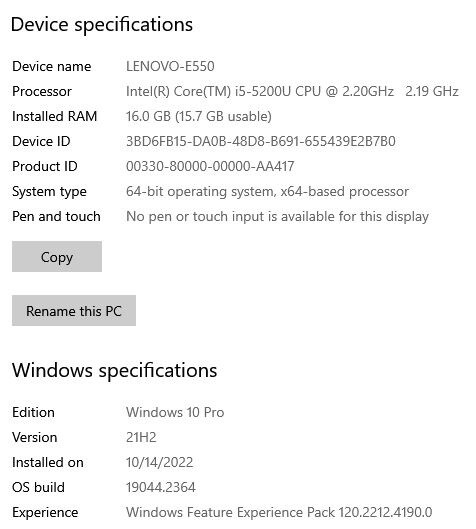Click the Windows specifications heading
Screen dimensions: 476x529
[115, 370]
